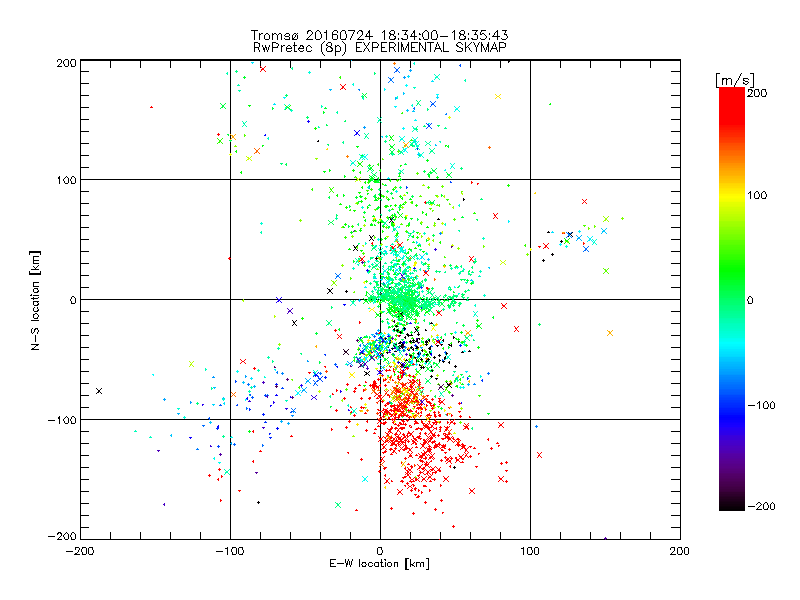Click the colorbar '-100' label

pos(761,405)
